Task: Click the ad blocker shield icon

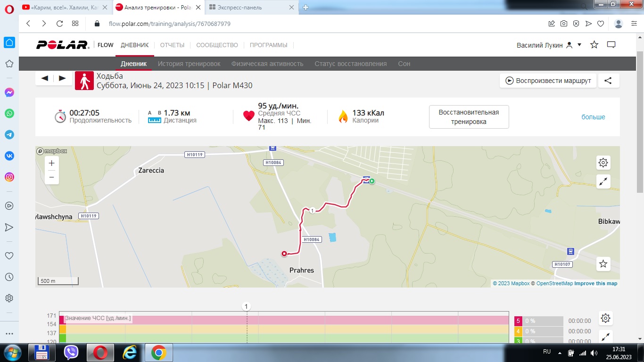Action: (576, 24)
